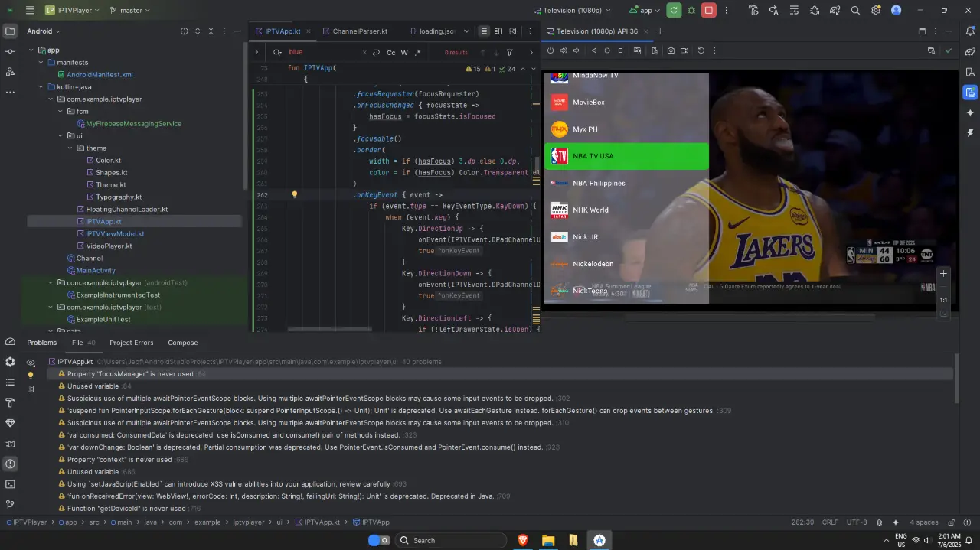Select NBA Philippines channel in emulator

point(626,183)
